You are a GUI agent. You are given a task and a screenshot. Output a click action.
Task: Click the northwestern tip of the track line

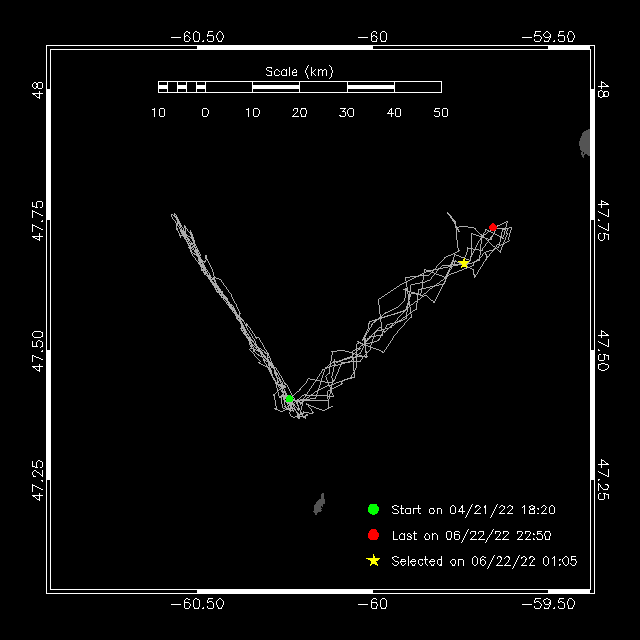173,215
